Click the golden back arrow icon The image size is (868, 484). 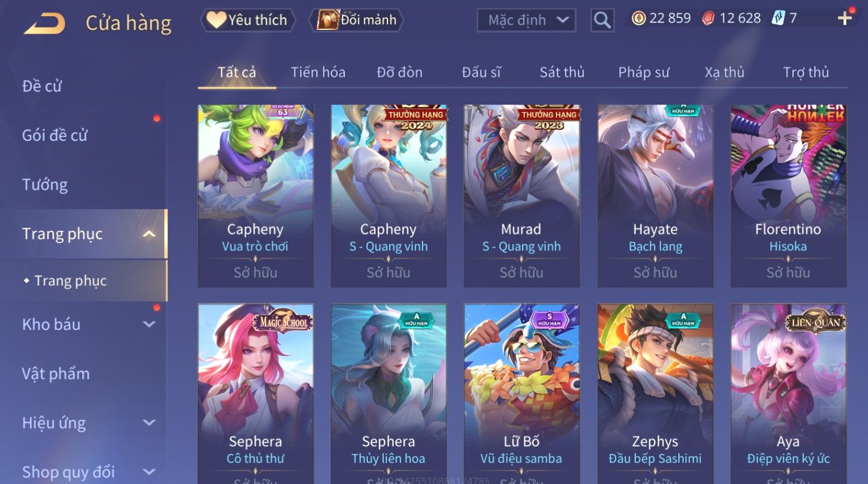pos(44,23)
